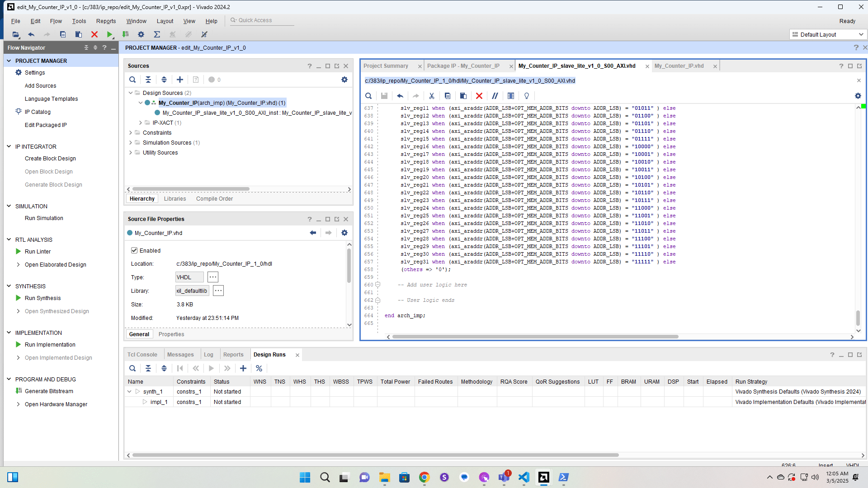Click Run Simulation in Flow Navigator

[x=44, y=218]
